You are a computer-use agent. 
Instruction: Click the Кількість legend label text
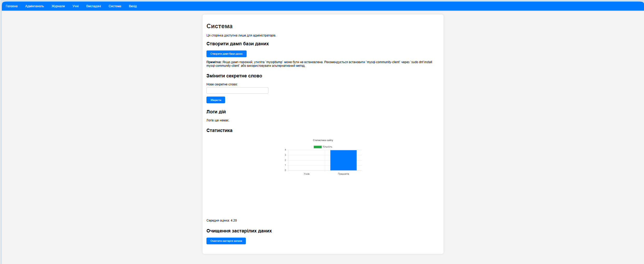tap(327, 147)
